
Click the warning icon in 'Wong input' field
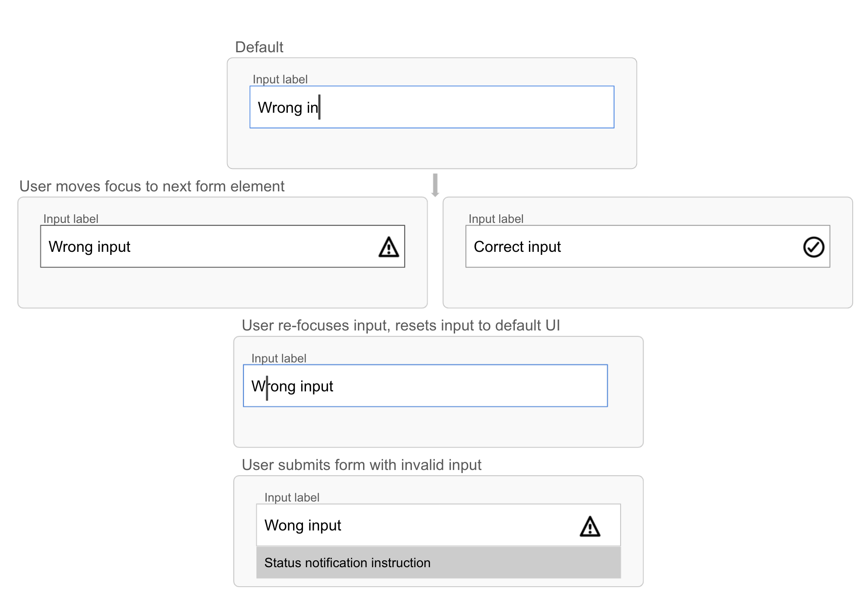point(590,527)
